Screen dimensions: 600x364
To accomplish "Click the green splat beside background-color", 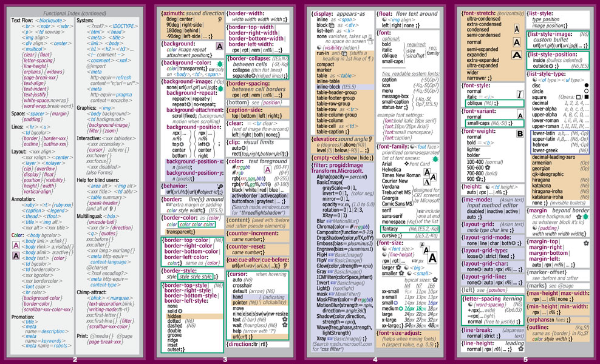I will pos(220,64).
